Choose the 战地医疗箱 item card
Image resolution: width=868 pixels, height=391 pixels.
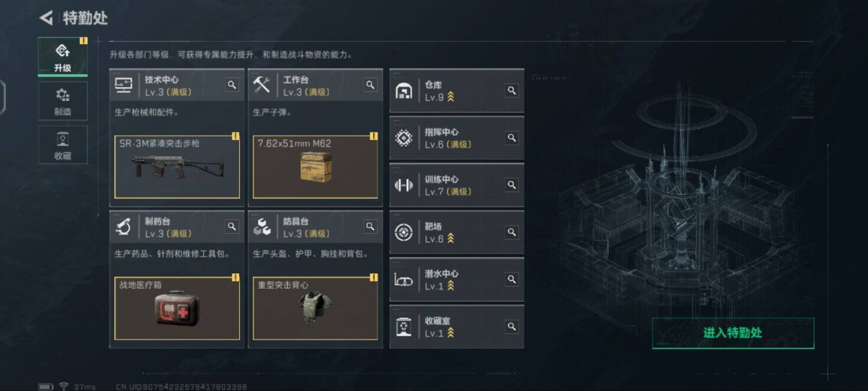pyautogui.click(x=177, y=308)
